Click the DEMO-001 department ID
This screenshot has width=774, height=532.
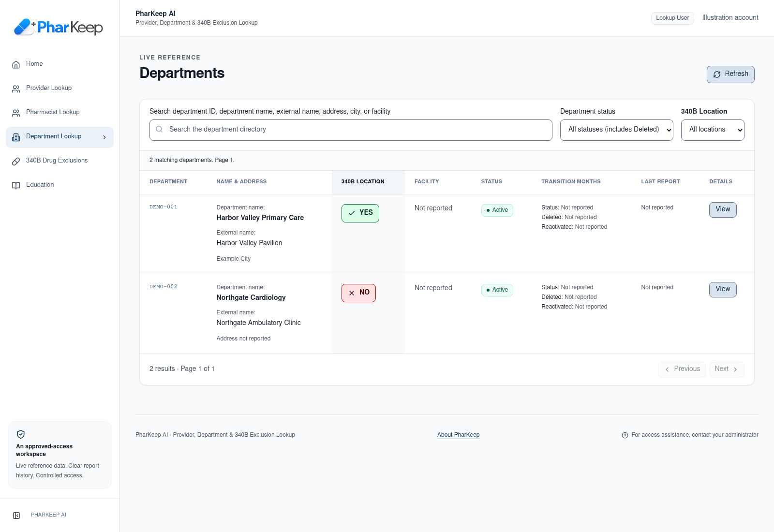[x=164, y=207]
